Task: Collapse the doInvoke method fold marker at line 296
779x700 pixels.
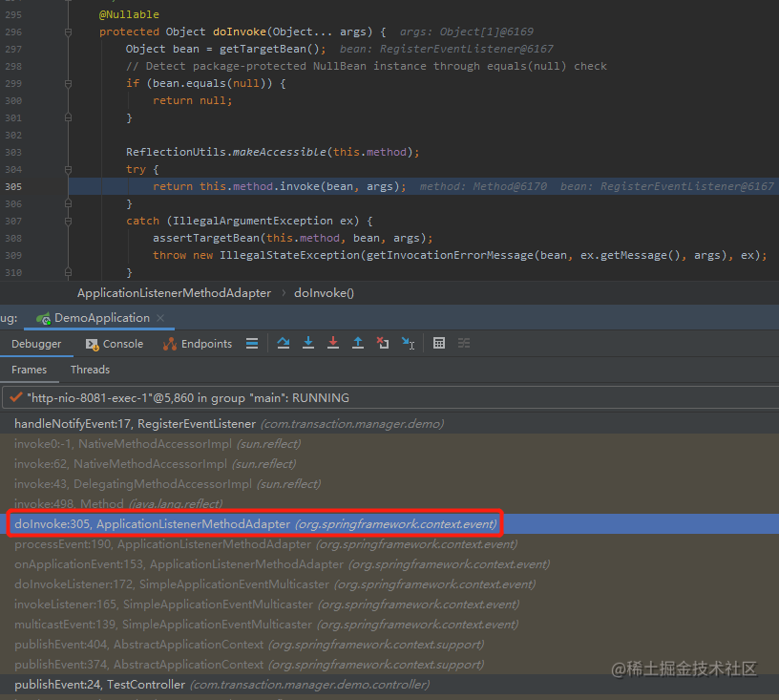Action: 68,32
